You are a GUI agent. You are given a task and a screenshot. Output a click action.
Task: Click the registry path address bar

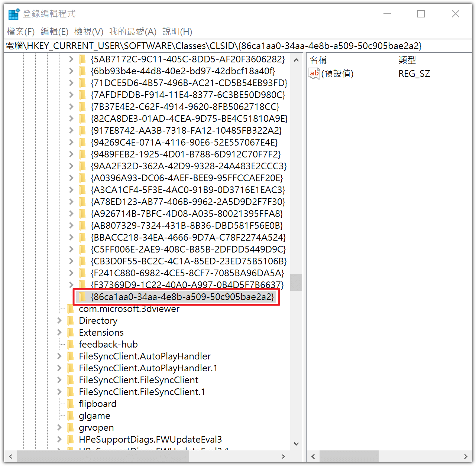pyautogui.click(x=238, y=46)
